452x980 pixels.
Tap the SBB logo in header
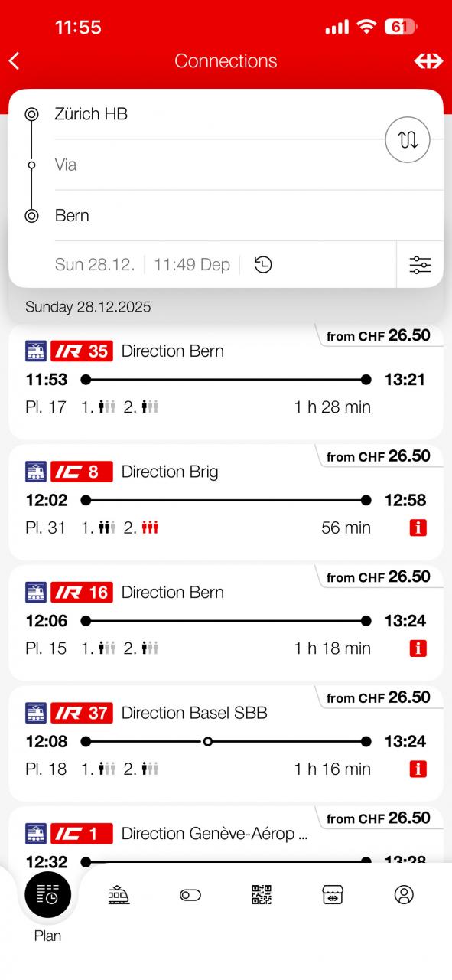[428, 61]
